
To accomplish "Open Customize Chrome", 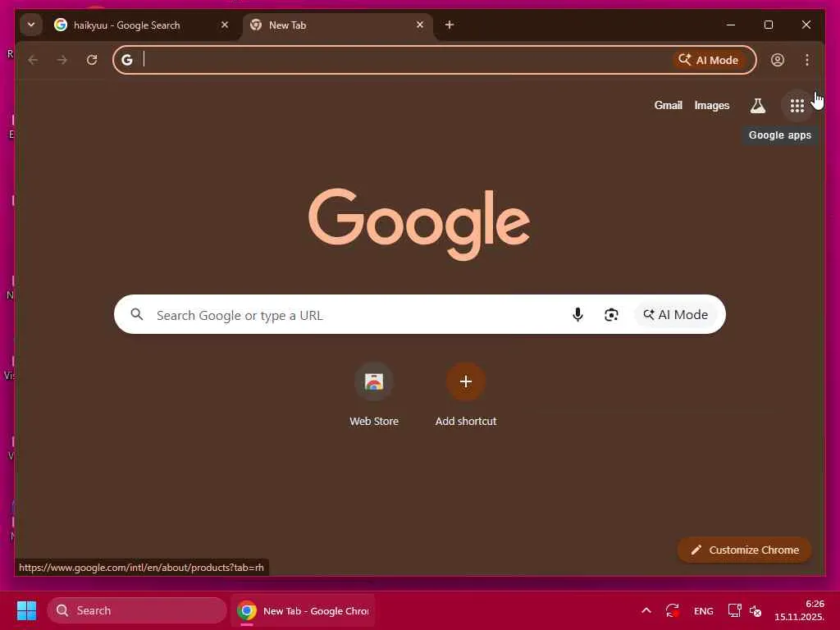I will pyautogui.click(x=745, y=550).
